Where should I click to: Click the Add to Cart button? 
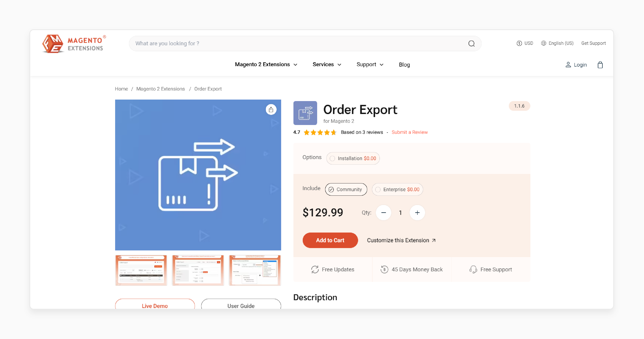coord(330,240)
